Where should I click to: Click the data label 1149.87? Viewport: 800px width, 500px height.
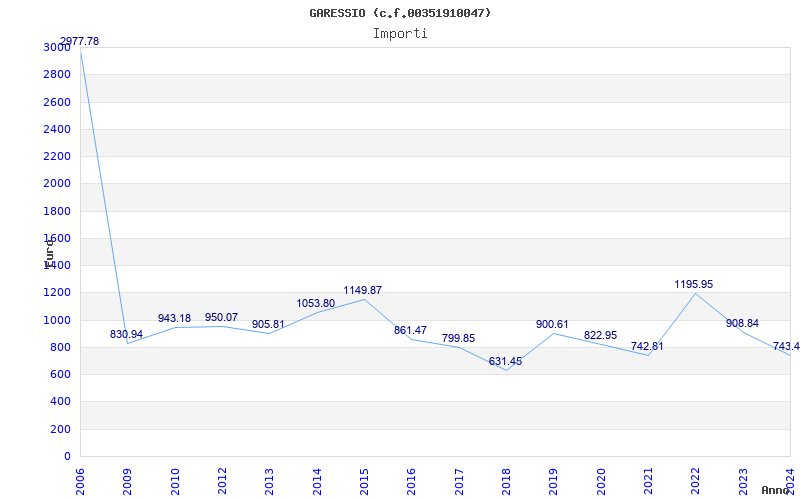click(x=363, y=290)
